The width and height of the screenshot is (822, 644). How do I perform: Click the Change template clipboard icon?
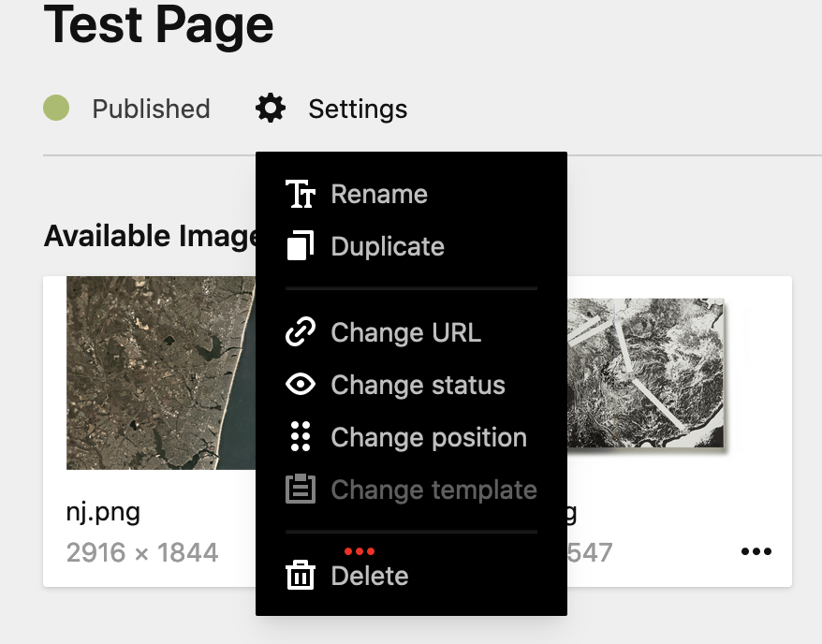click(299, 490)
